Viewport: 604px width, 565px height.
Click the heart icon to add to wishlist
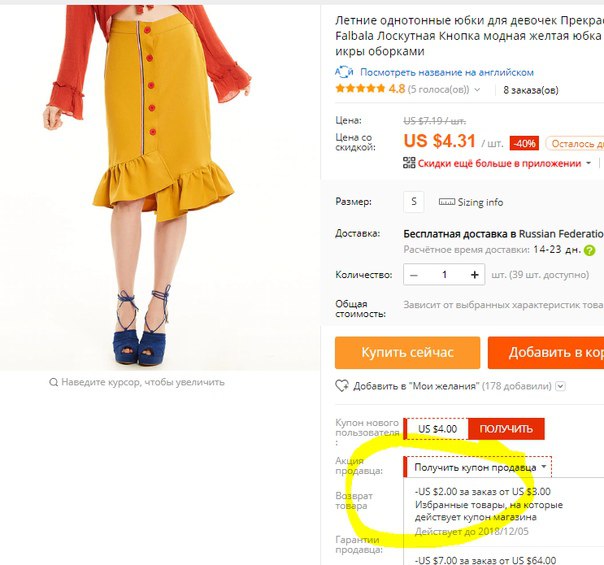342,386
